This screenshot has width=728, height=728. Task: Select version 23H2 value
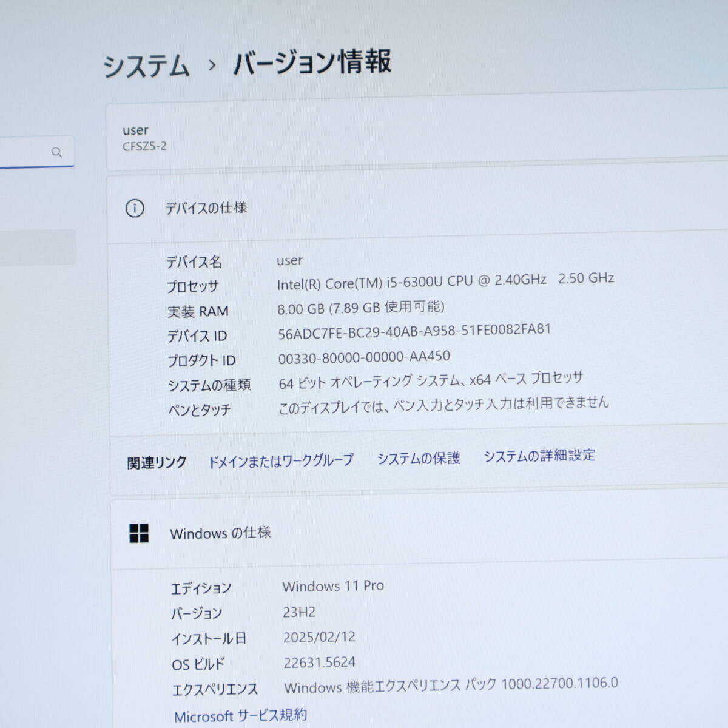pyautogui.click(x=299, y=612)
